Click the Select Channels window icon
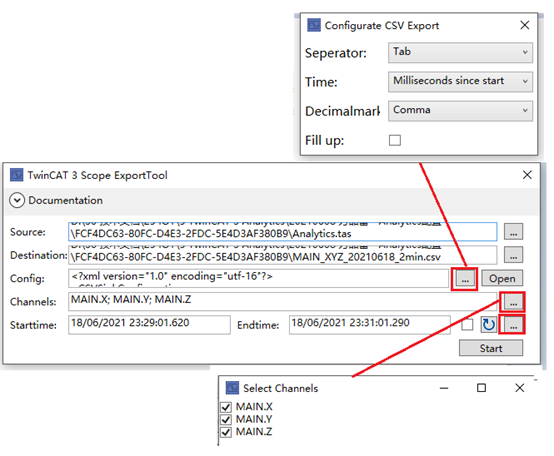Screen dimensions: 554x456 (232, 388)
